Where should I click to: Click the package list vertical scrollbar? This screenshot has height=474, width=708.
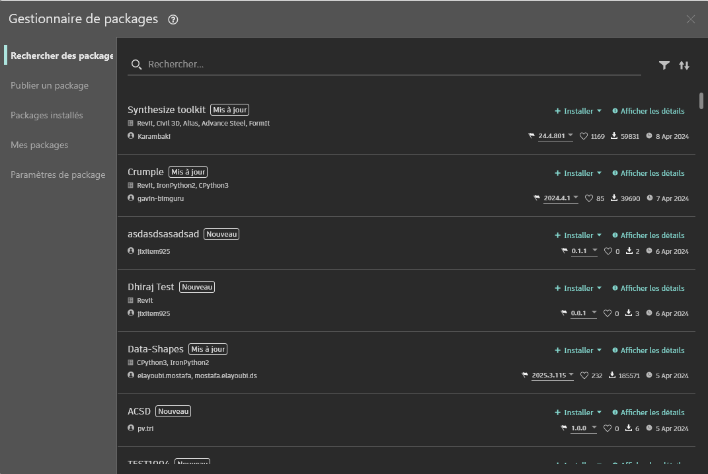pos(701,101)
